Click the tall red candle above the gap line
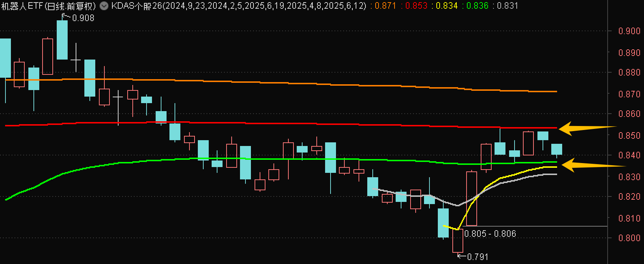Screen dimensions: 644x264 coord(472,198)
